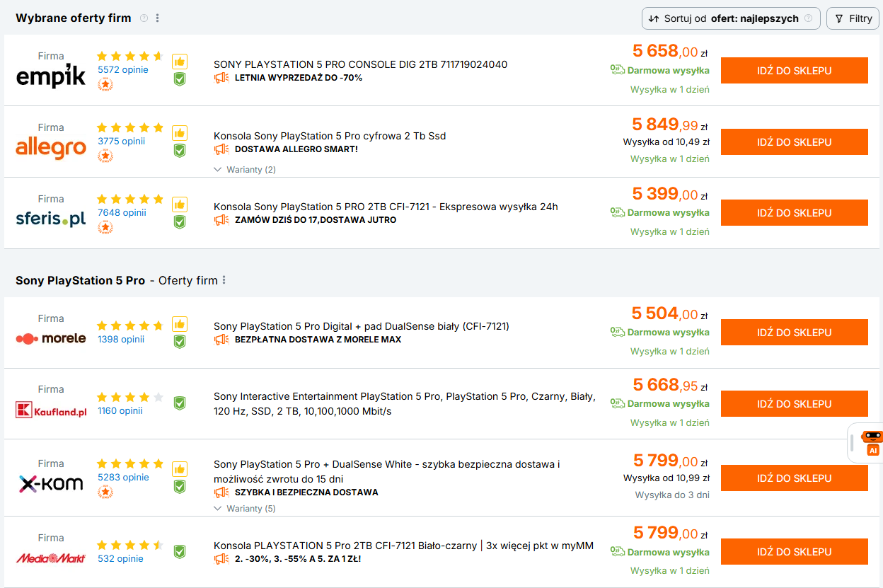Screen dimensions: 883x588
Task: Click the info icon next to Wybrane oferty firm
Action: tap(144, 18)
